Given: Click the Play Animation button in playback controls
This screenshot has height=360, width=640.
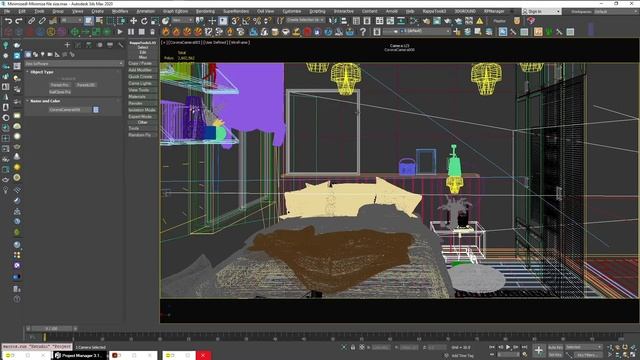Looking at the screenshot, I should pos(508,347).
